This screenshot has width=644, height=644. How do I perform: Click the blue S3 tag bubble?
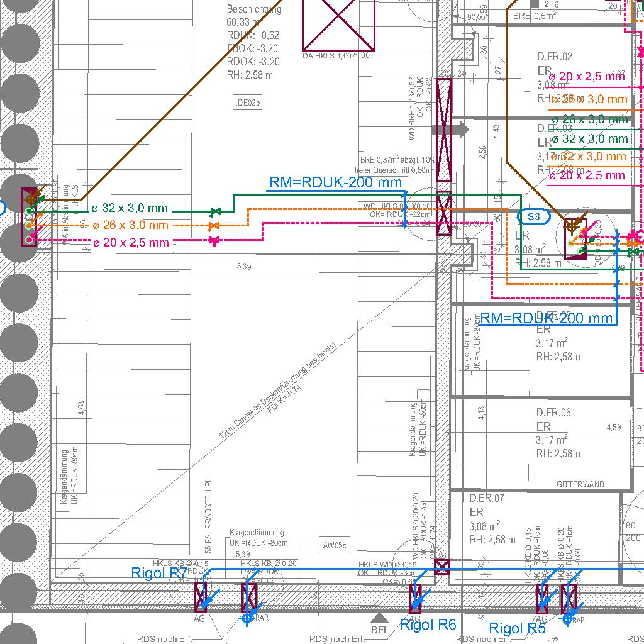(533, 217)
